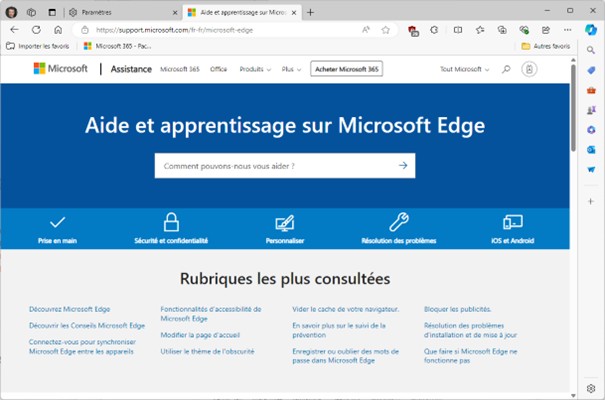This screenshot has height=400, width=605.
Task: Click the Acheter Microsoft 365 button
Action: (x=346, y=69)
